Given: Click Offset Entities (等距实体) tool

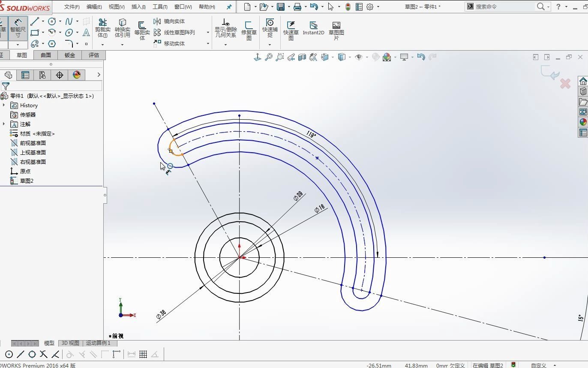Looking at the screenshot, I should (x=142, y=30).
